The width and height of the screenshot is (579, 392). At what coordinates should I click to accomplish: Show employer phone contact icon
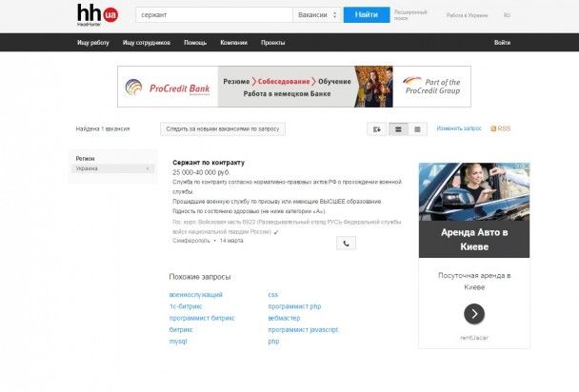click(346, 243)
